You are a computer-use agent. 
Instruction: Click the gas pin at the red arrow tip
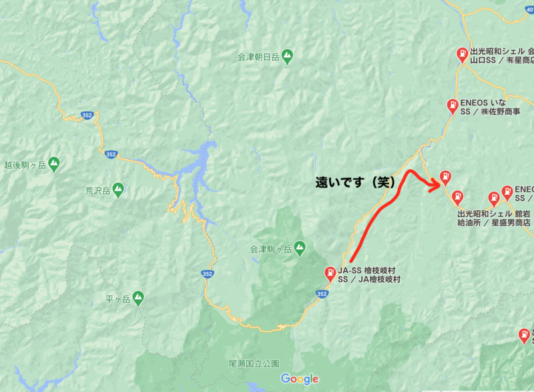coord(445,178)
